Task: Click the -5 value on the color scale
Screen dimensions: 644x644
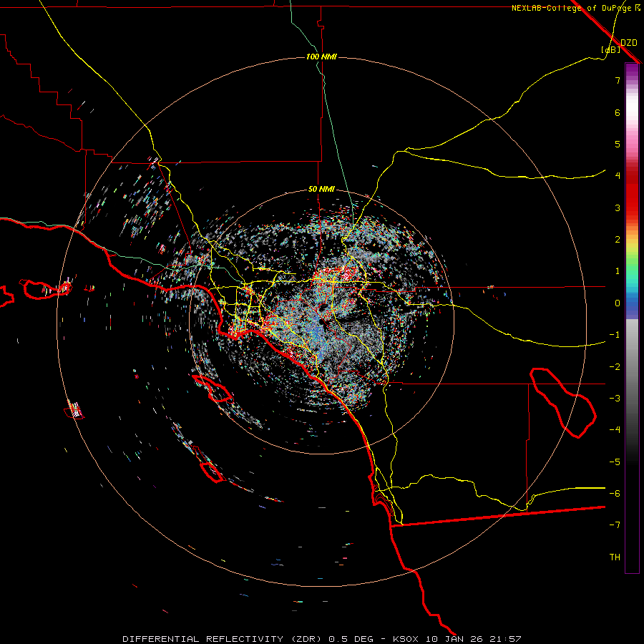Action: (x=615, y=462)
